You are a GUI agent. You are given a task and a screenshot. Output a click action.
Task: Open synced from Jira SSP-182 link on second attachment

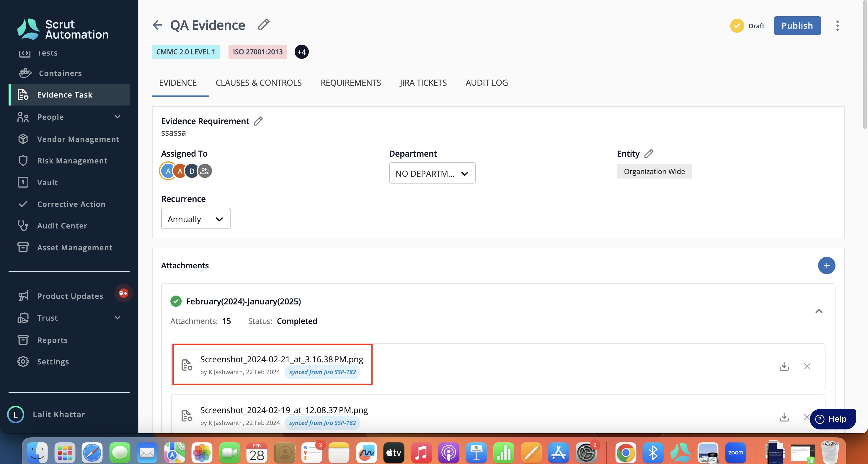tap(322, 423)
